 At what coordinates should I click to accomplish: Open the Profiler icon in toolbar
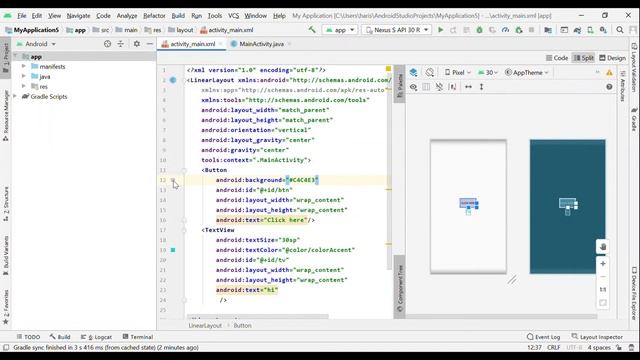[x=505, y=30]
